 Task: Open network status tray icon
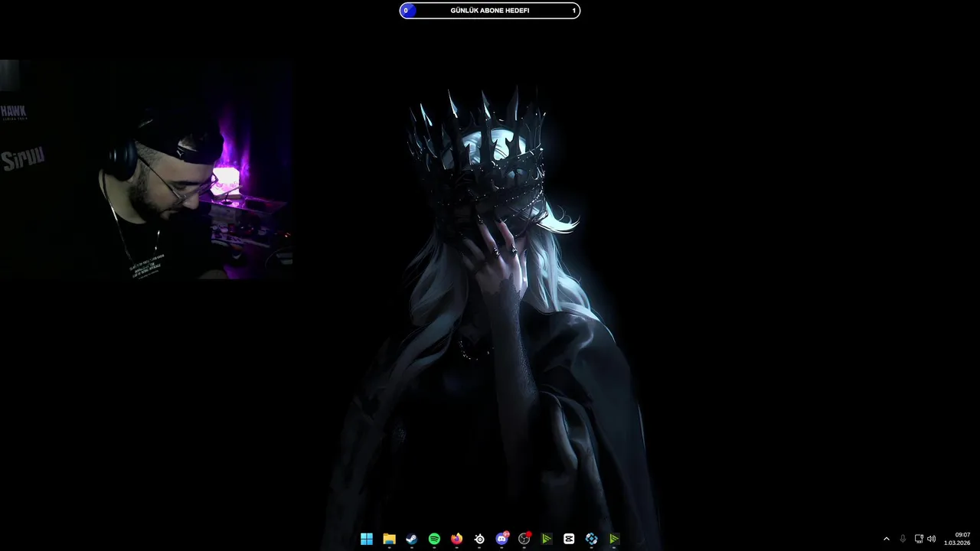tap(919, 539)
